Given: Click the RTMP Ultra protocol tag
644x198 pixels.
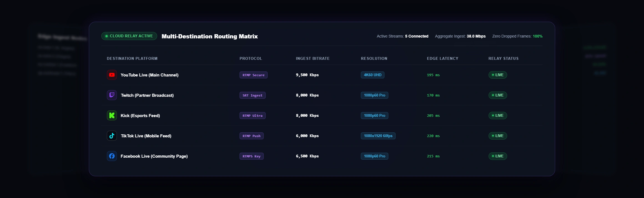Looking at the screenshot, I should [x=253, y=116].
